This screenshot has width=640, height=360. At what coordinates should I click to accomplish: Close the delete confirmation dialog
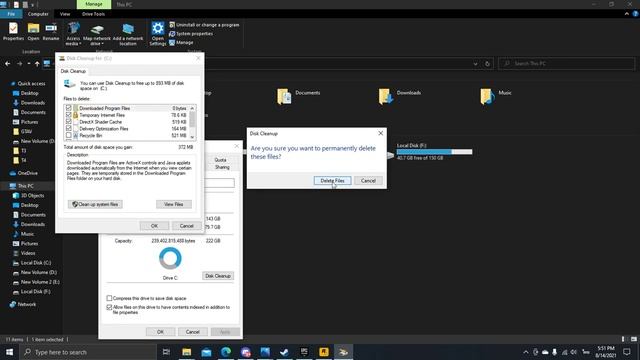point(380,133)
